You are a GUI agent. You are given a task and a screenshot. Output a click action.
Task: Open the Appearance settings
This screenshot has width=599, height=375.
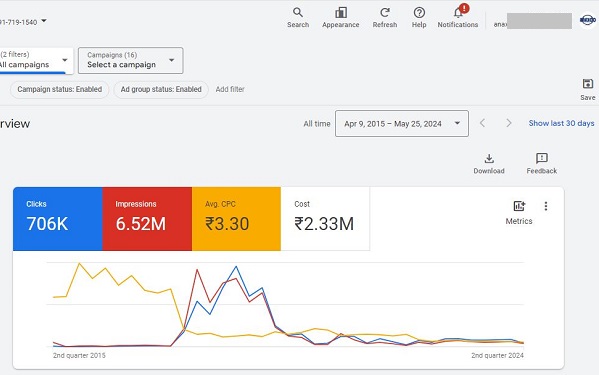pyautogui.click(x=340, y=18)
